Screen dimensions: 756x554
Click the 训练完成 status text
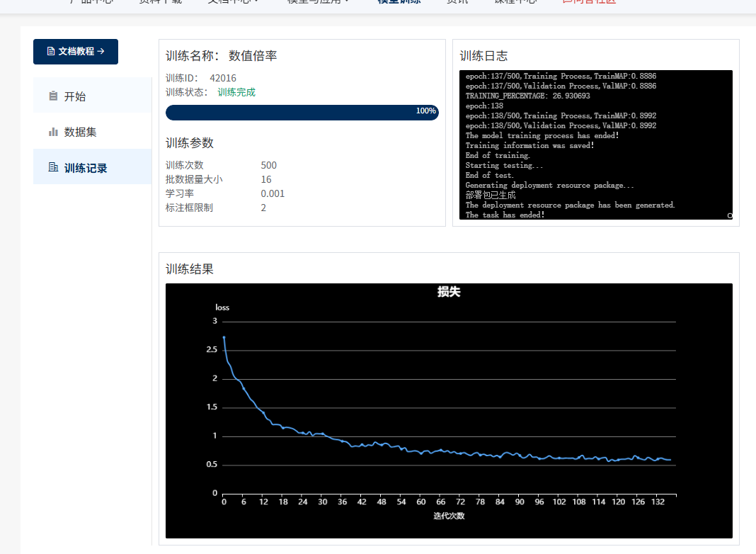[x=236, y=92]
